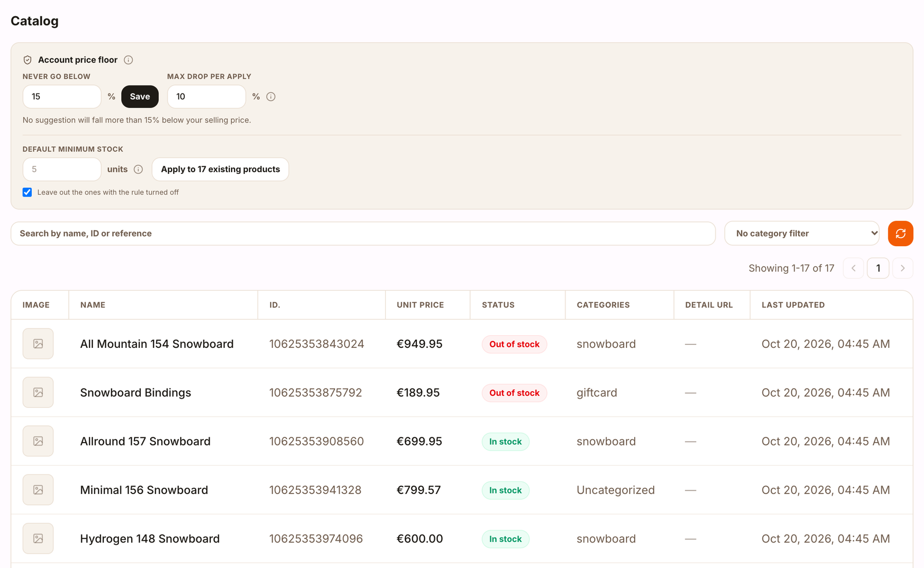Image resolution: width=924 pixels, height=568 pixels.
Task: Click 'Uncategorized' category cell
Action: 616,490
